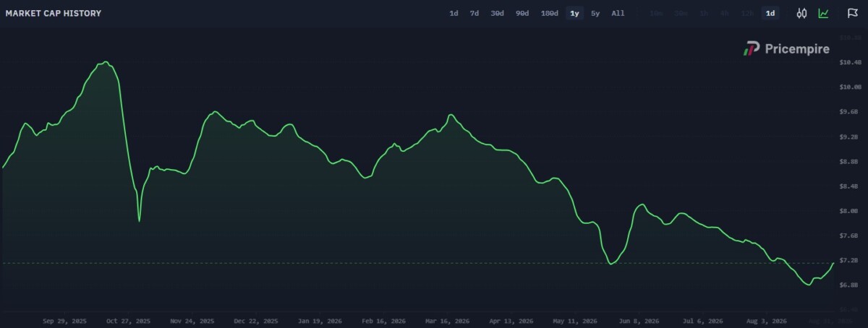Click the $8.4B axis label

point(848,186)
